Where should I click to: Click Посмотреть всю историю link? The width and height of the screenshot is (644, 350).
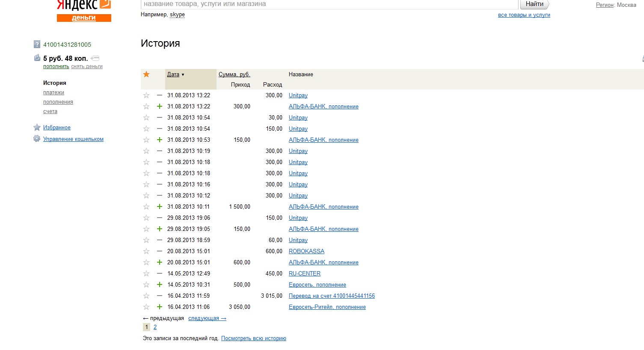pyautogui.click(x=254, y=338)
